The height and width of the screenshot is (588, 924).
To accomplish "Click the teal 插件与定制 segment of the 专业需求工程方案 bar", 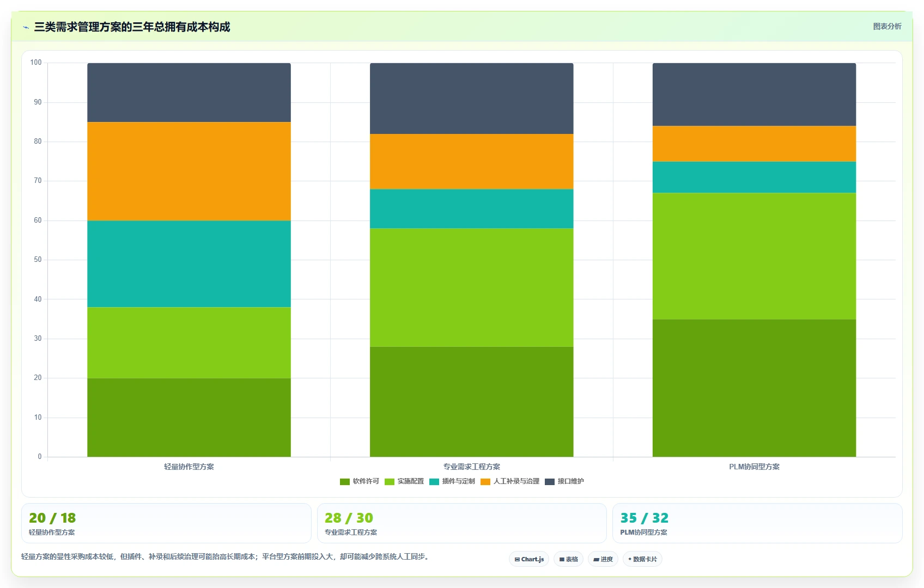I will point(472,209).
